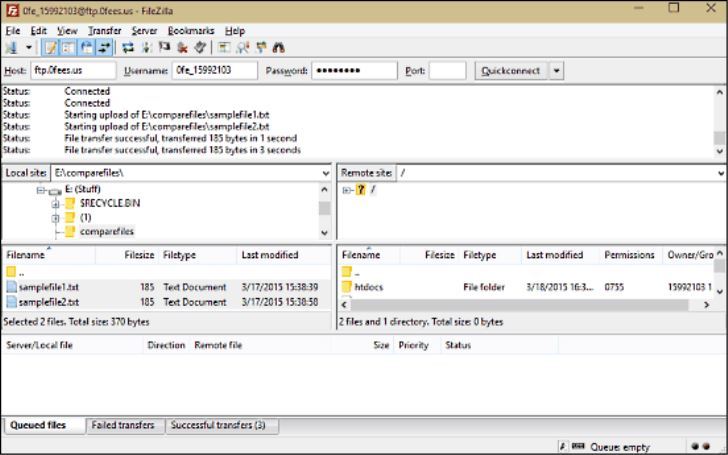Click the Password input field
728x455 pixels.
pyautogui.click(x=354, y=71)
